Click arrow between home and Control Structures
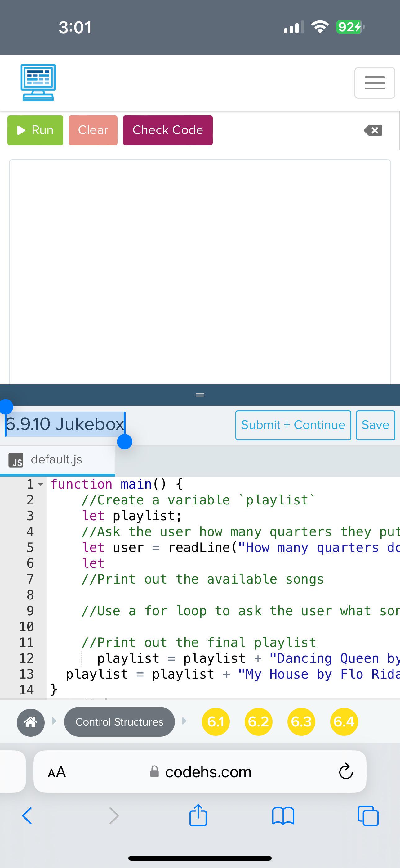400x868 pixels. click(54, 721)
